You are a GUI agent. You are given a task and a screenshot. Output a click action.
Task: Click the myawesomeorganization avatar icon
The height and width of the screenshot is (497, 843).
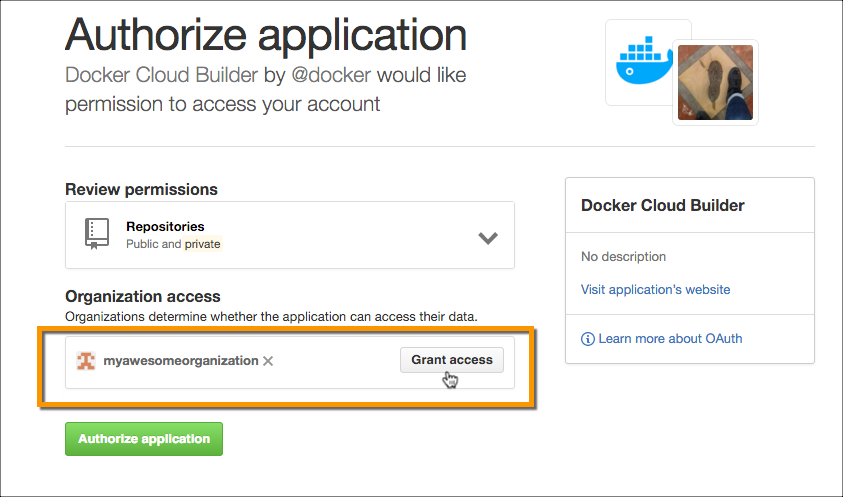point(87,360)
